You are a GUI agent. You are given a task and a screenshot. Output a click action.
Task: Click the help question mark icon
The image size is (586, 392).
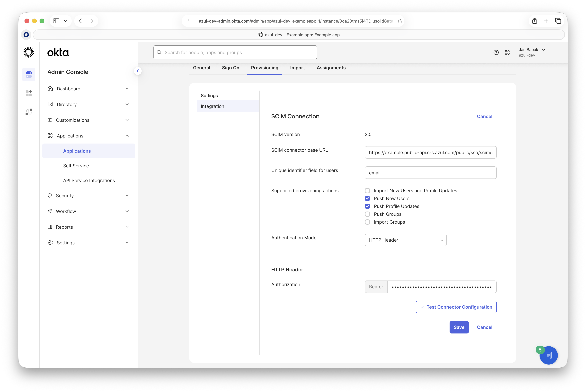tap(496, 52)
